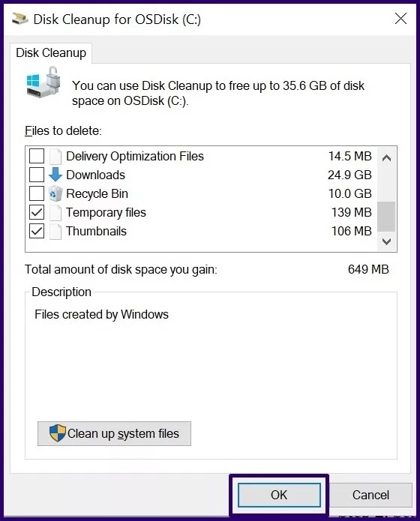Click the Temporary files page icon
This screenshot has width=420, height=521.
(55, 213)
